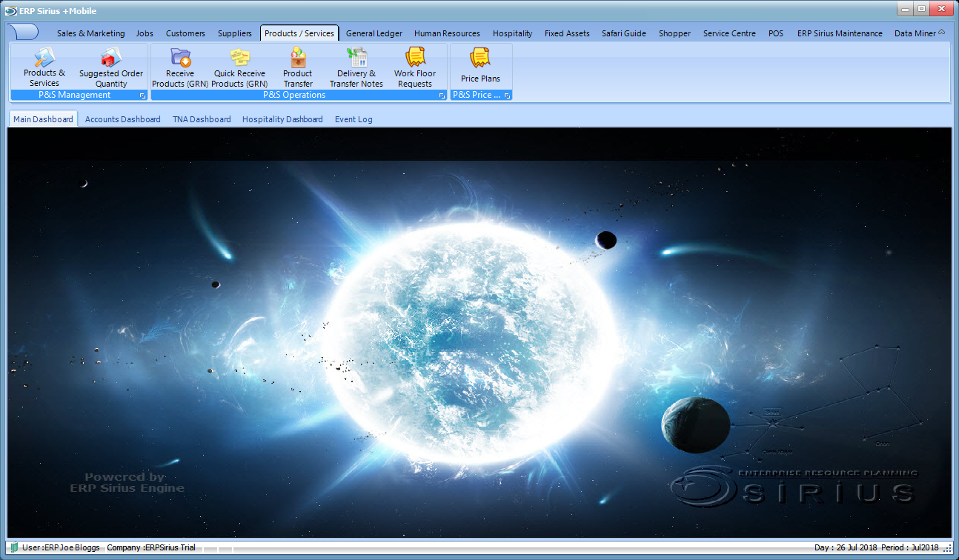Open Product Transfer

[298, 67]
